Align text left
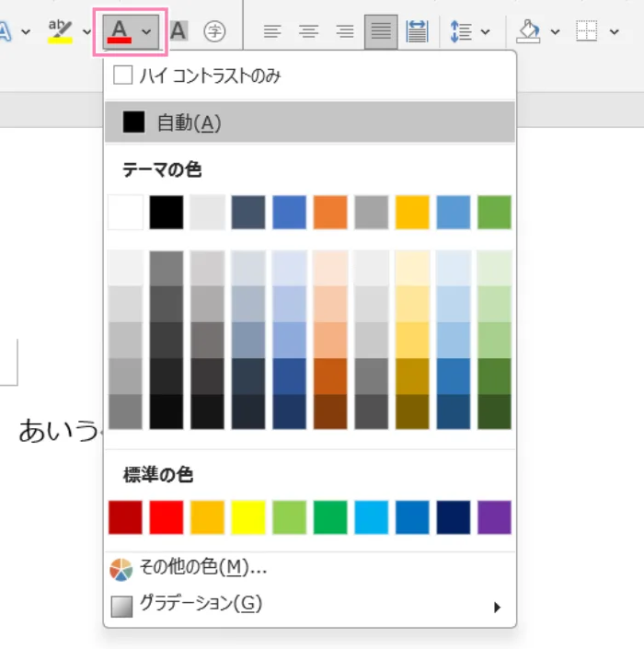 (271, 31)
